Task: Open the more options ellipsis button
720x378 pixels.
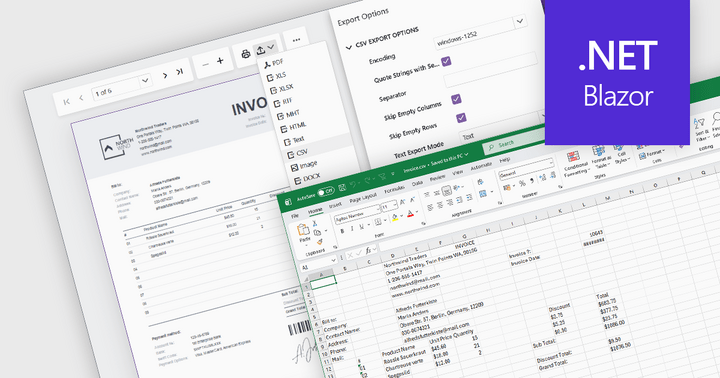Action: 297,40
